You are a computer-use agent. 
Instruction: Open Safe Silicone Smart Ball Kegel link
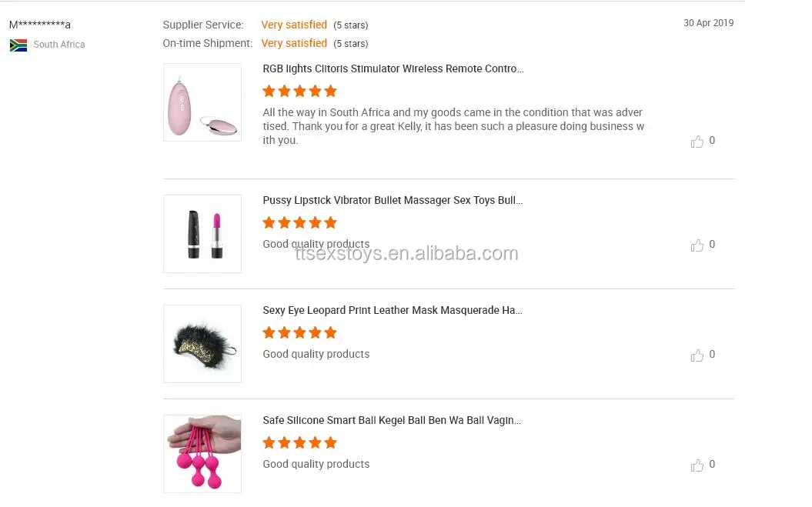(392, 420)
